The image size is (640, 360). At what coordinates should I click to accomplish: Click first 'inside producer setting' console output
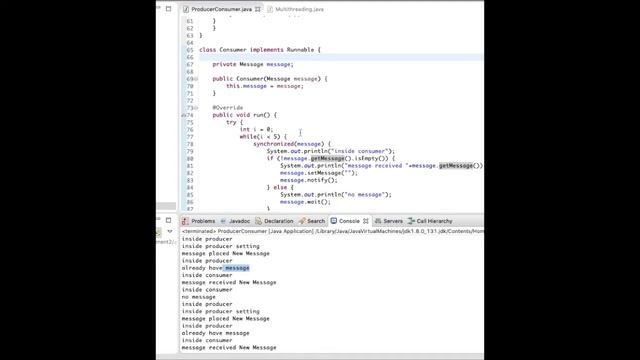[x=220, y=246]
